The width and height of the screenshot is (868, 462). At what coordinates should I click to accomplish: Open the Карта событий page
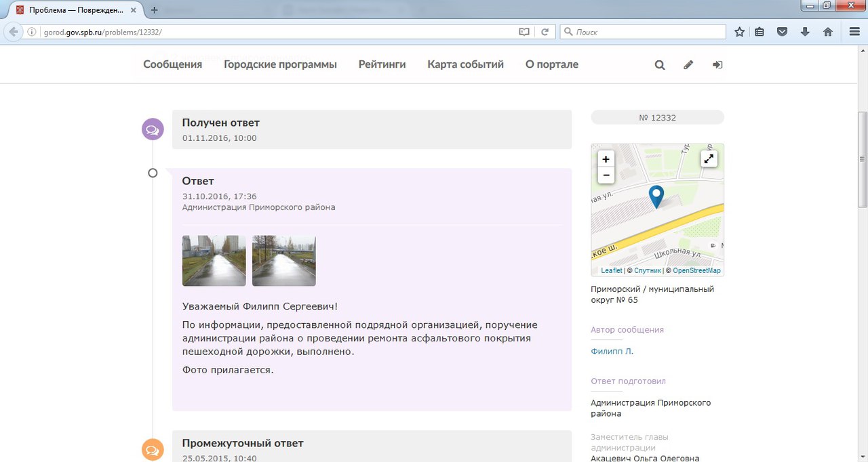click(465, 64)
